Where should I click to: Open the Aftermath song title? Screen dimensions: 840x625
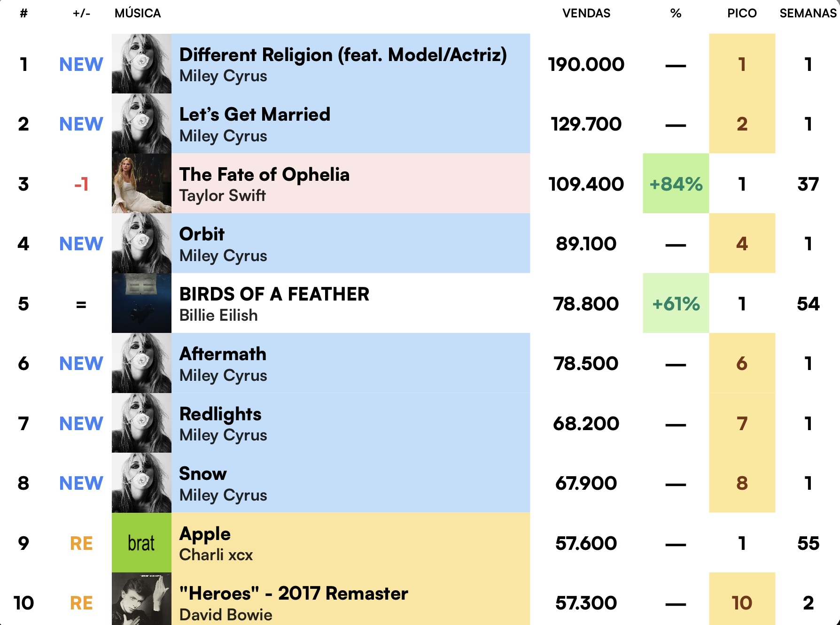click(223, 354)
